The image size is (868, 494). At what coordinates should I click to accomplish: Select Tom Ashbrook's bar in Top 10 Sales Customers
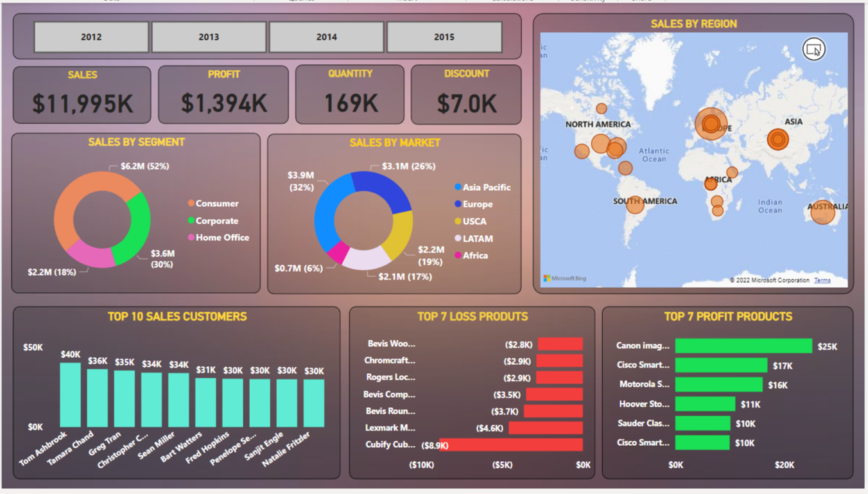tap(70, 394)
